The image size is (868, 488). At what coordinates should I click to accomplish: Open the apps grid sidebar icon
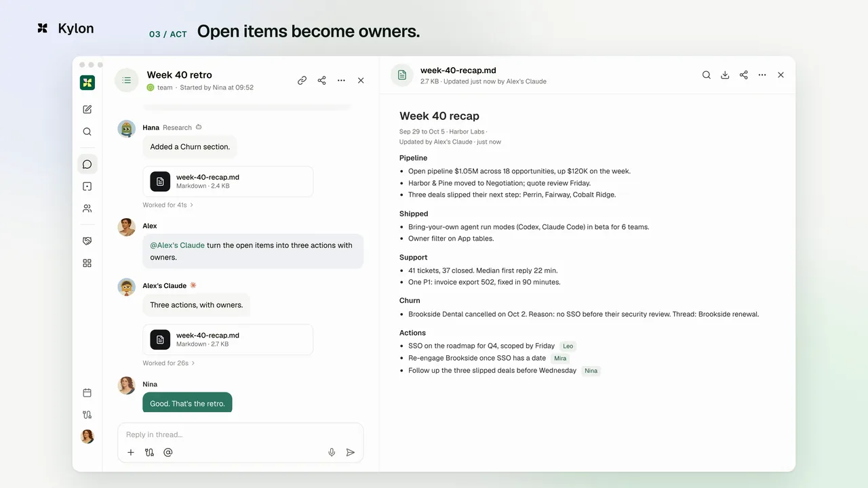pos(87,263)
